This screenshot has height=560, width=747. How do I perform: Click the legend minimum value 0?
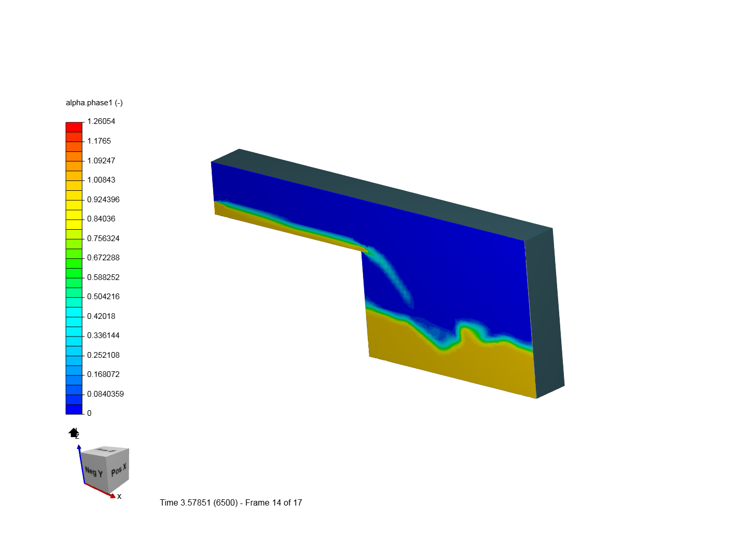89,413
